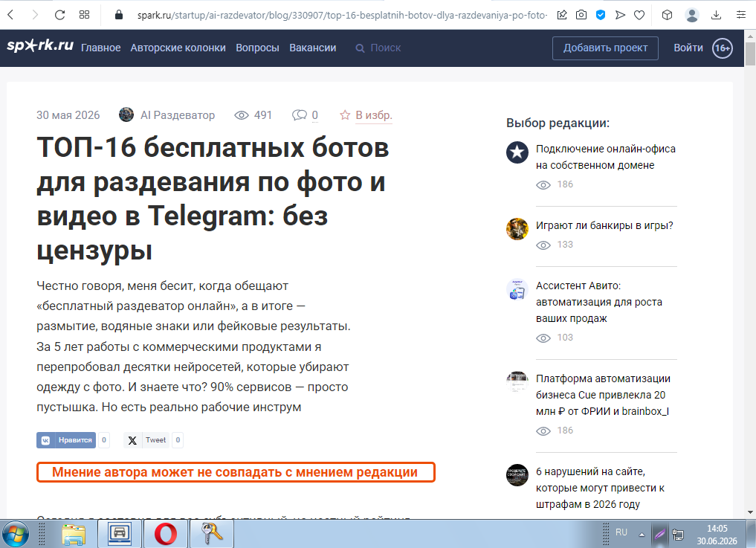Viewport: 756px width, 548px height.
Task: Reload the page with the refresh icon
Action: (59, 15)
